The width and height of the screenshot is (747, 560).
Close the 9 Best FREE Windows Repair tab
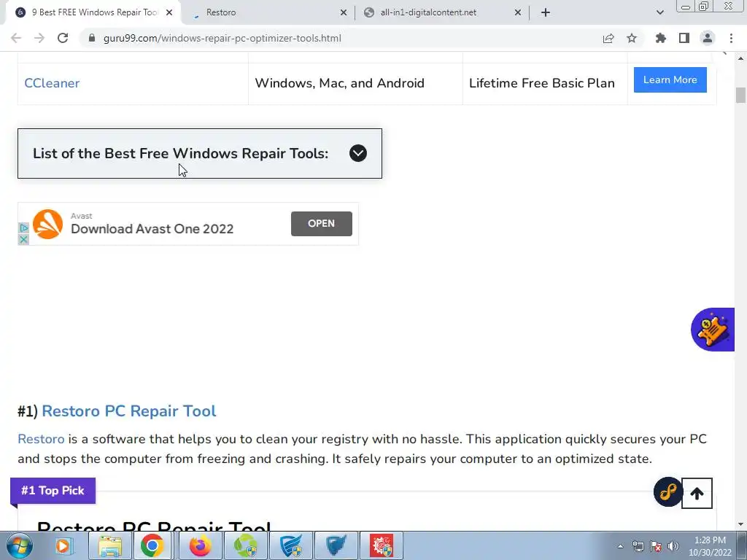point(169,12)
